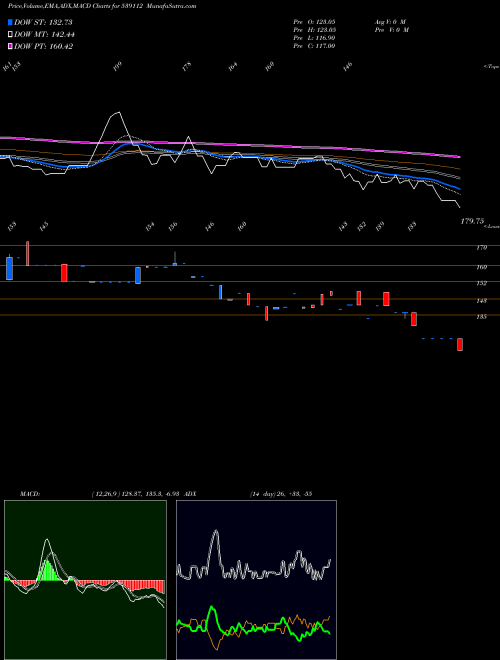Click the 139 low label below EMA chart
500x660 pixels.
(380, 226)
